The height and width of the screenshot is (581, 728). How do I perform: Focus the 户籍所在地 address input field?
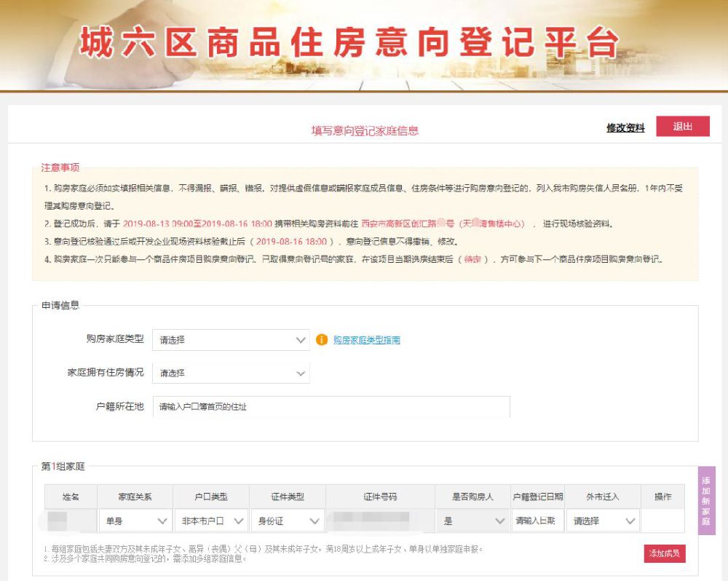click(x=331, y=407)
